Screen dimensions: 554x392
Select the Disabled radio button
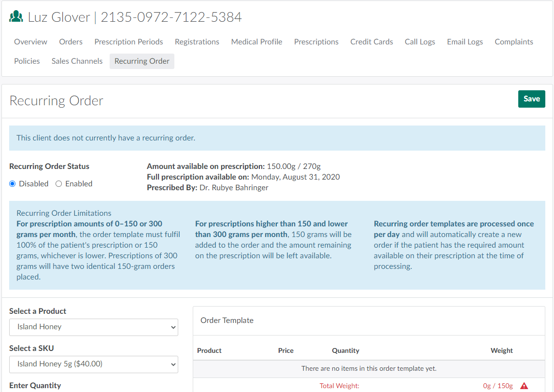[13, 184]
